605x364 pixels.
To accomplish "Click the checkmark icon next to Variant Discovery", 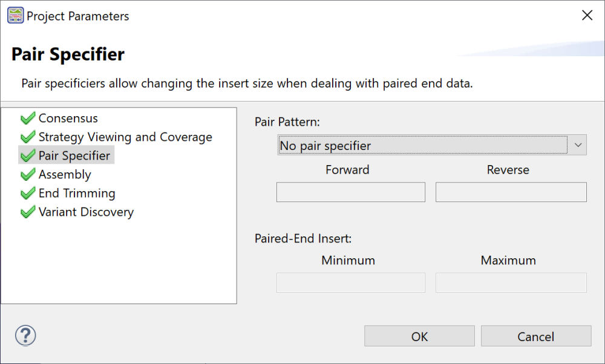I will [27, 212].
